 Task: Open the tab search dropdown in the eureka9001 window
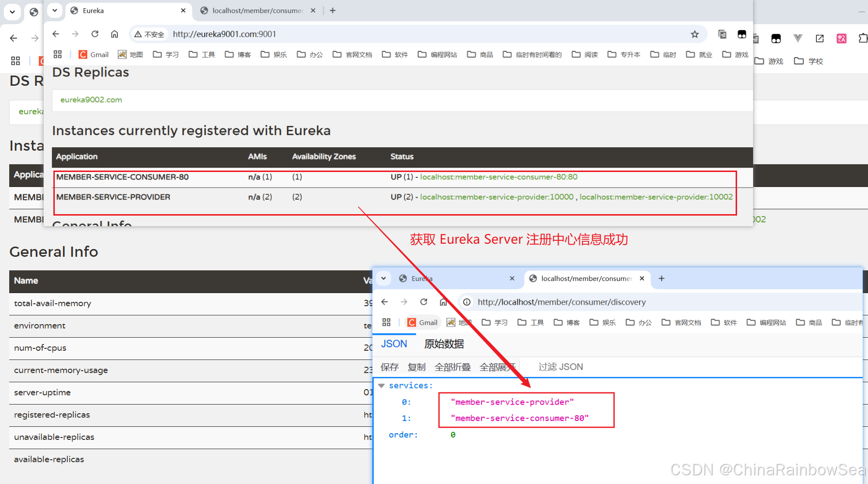(x=55, y=10)
